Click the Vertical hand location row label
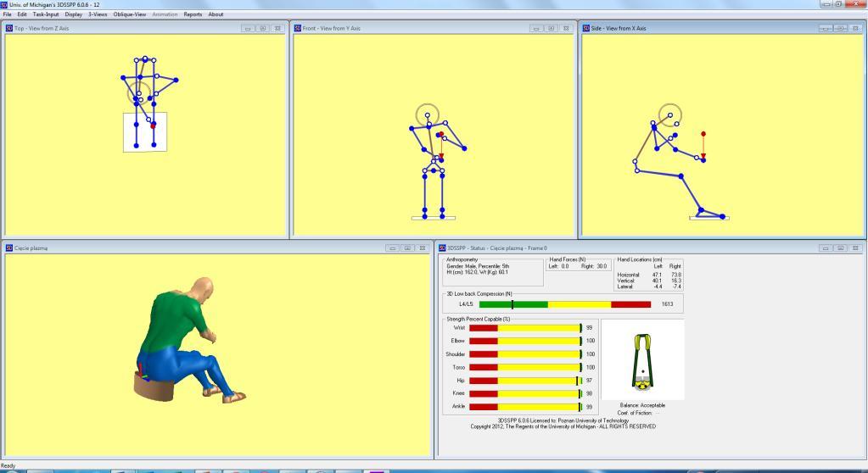868x473 pixels. (625, 281)
